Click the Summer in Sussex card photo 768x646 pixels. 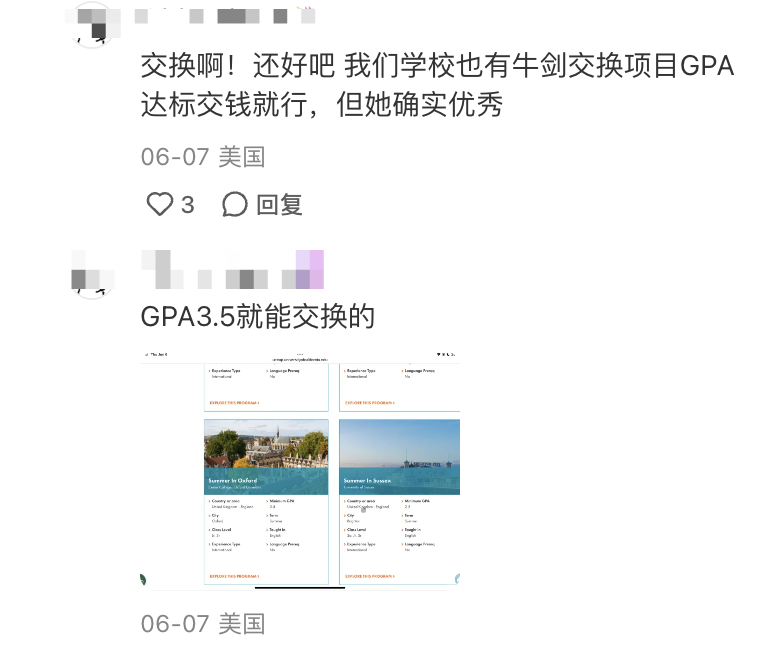[x=400, y=457]
